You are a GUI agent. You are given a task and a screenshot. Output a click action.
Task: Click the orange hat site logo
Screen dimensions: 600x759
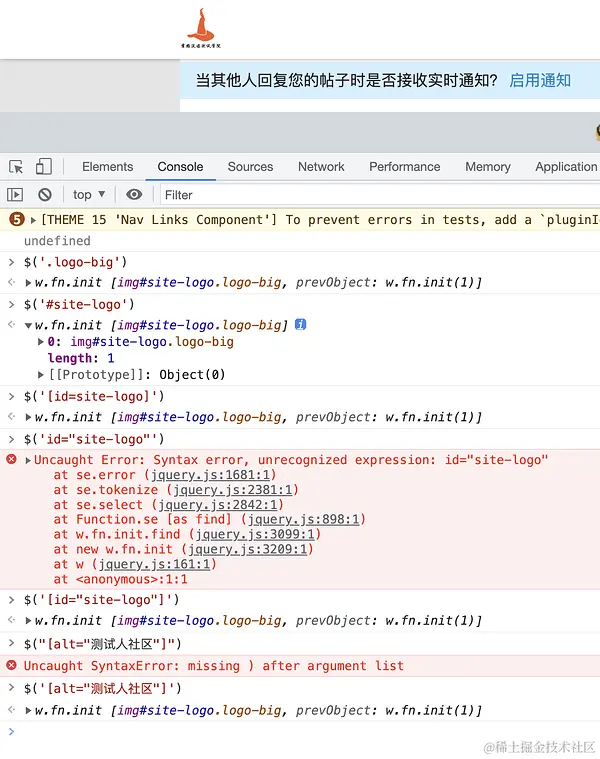click(x=201, y=28)
